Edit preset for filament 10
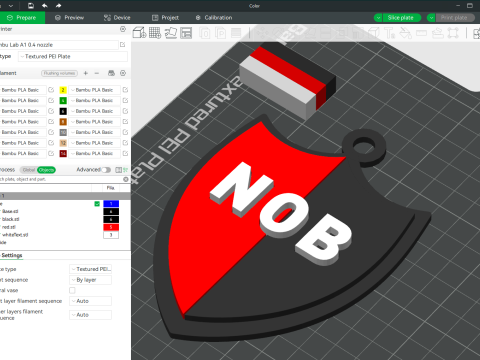 [x=125, y=132]
